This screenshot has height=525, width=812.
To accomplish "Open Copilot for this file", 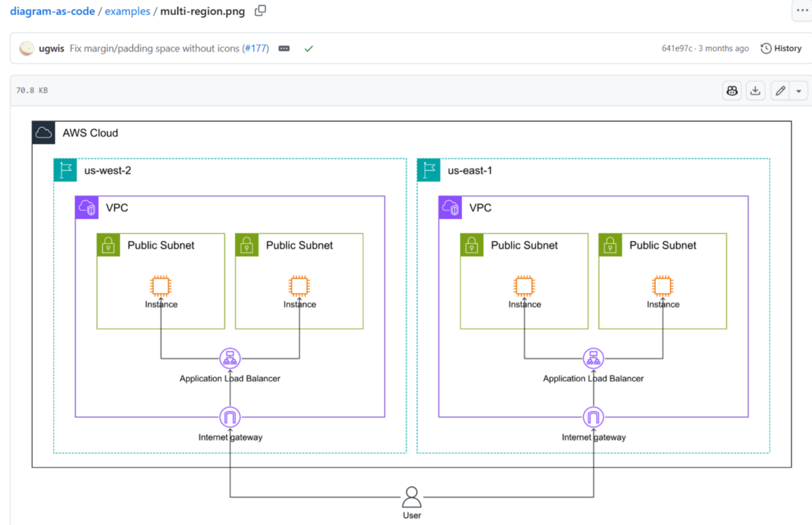I will 732,91.
